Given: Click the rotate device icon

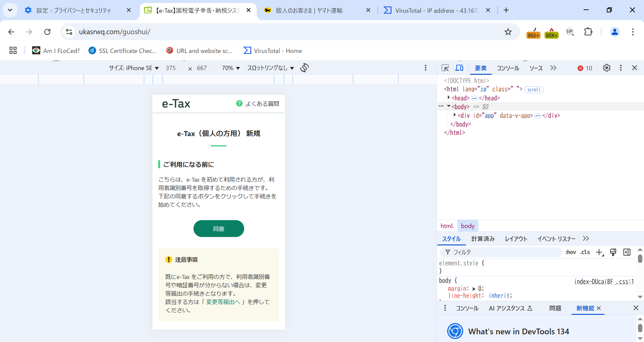Looking at the screenshot, I should click(305, 68).
